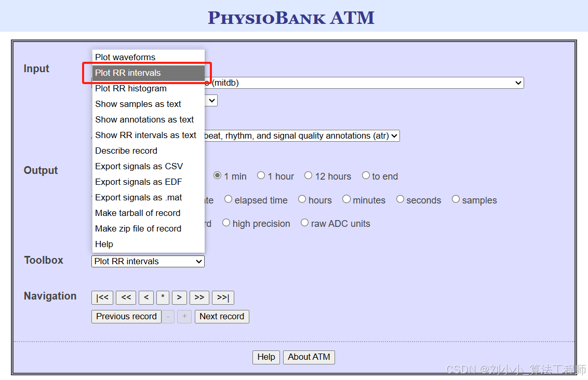Click the disabled minus button
Image resolution: width=588 pixels, height=380 pixels.
click(x=168, y=317)
